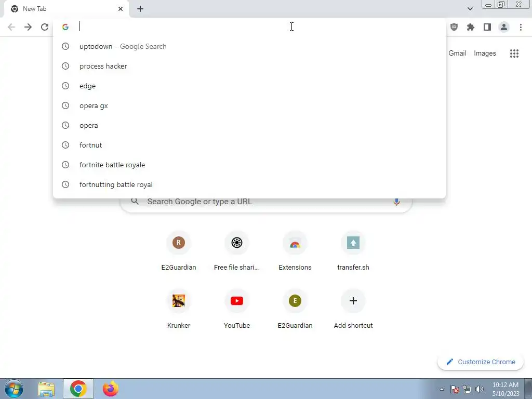Open the Gmail link
Image resolution: width=532 pixels, height=399 pixels.
(457, 54)
